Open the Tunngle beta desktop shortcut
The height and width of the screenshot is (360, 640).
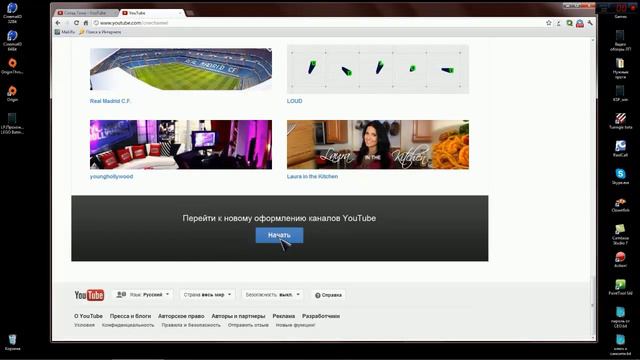coord(620,121)
